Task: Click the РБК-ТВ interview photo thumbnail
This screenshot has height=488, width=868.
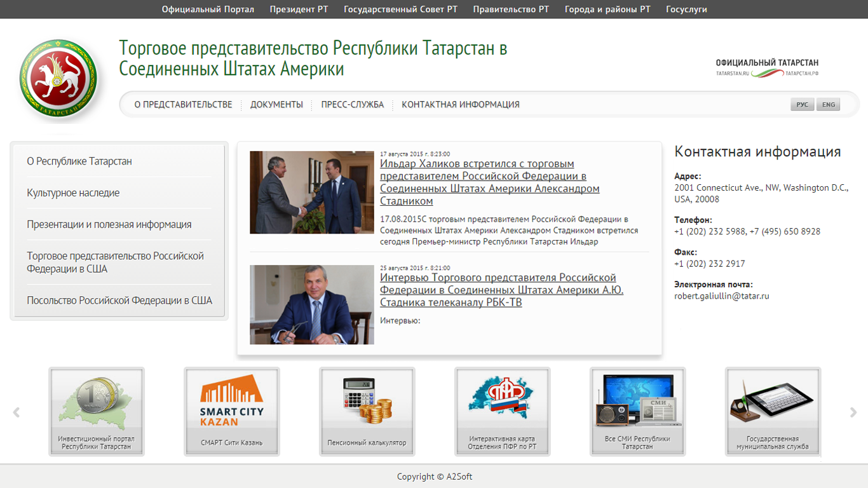Action: [x=311, y=305]
